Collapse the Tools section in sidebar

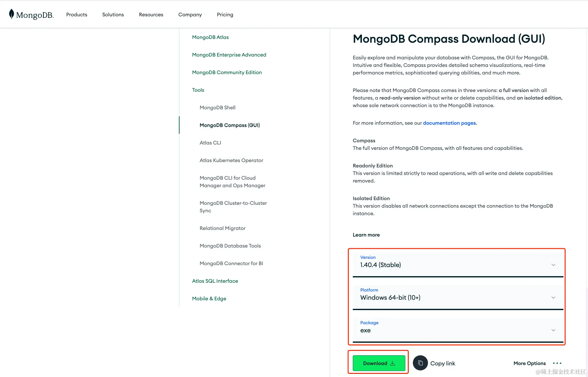[x=198, y=90]
